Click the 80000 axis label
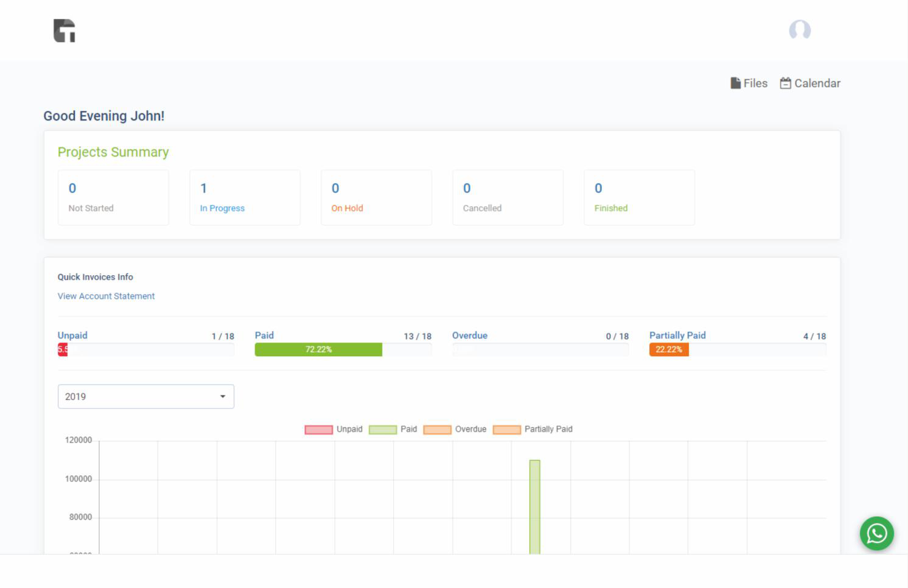 pyautogui.click(x=80, y=517)
